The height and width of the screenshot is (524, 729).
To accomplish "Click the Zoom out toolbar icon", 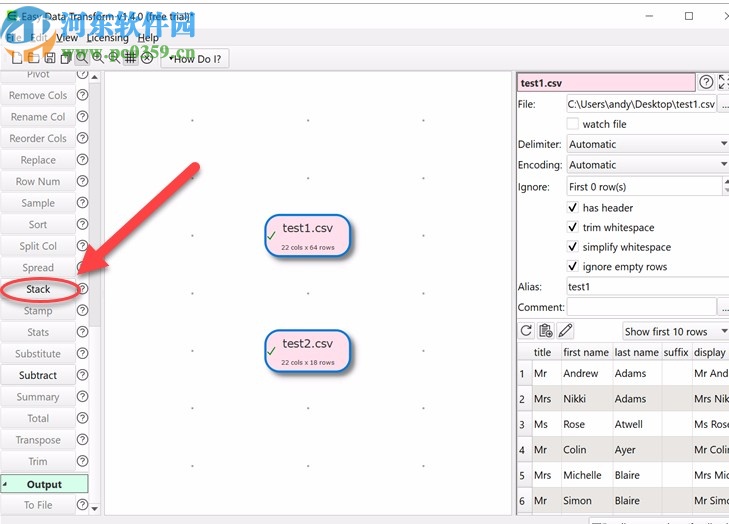I will 114,58.
